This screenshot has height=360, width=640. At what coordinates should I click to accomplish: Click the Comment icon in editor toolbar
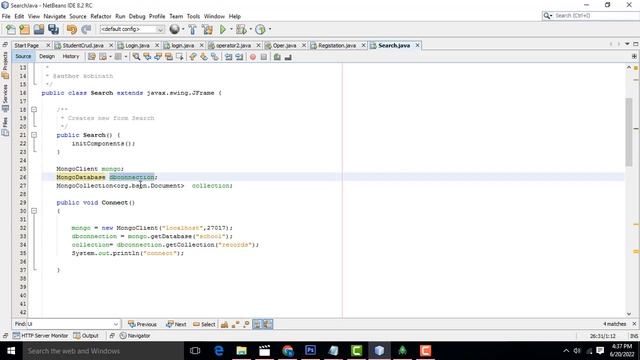click(x=277, y=57)
